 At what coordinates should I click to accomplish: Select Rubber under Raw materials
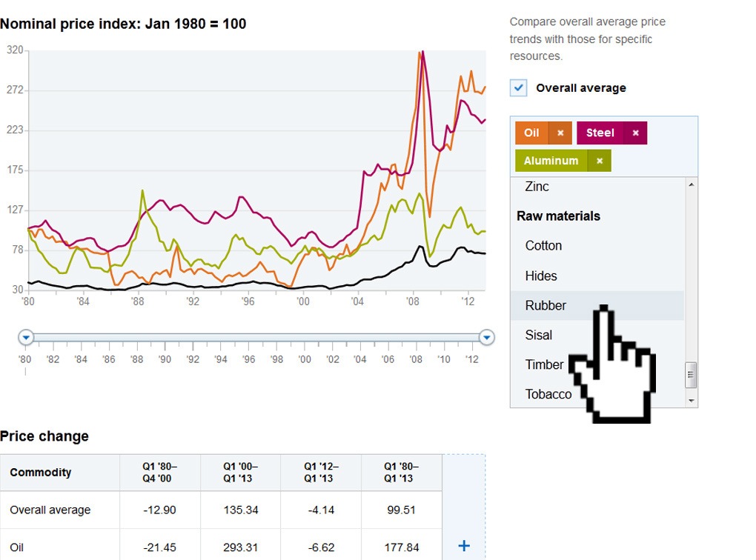546,305
